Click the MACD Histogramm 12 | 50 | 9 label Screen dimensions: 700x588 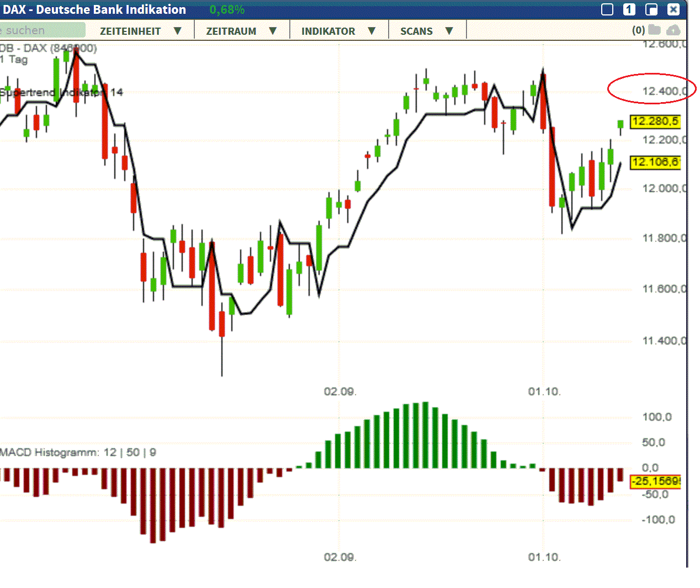click(x=77, y=452)
